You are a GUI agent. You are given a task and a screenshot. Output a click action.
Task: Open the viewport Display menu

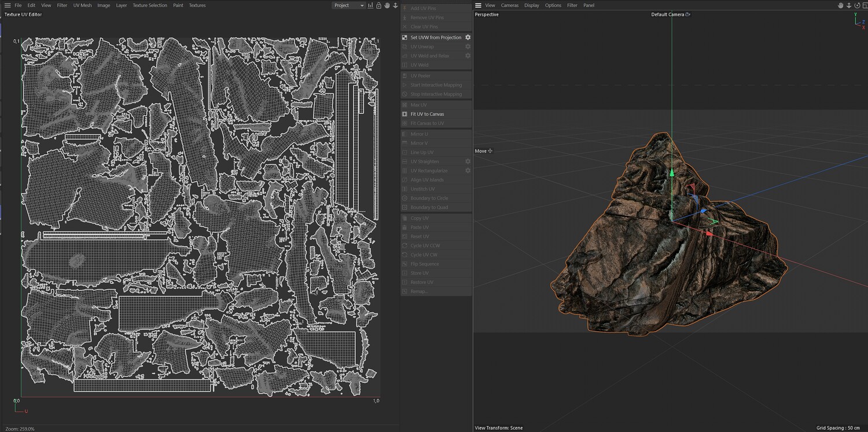pos(532,5)
